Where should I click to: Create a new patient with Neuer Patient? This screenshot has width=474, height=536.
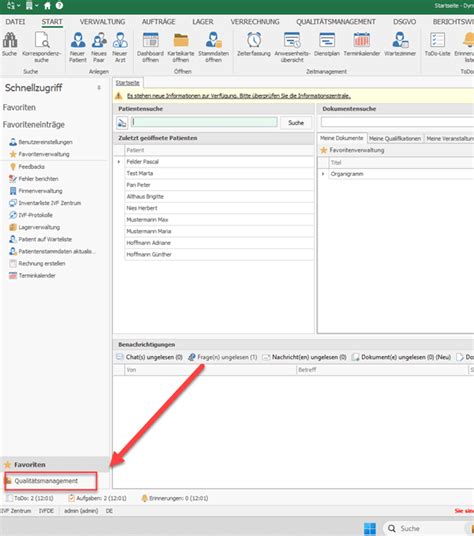(x=78, y=47)
